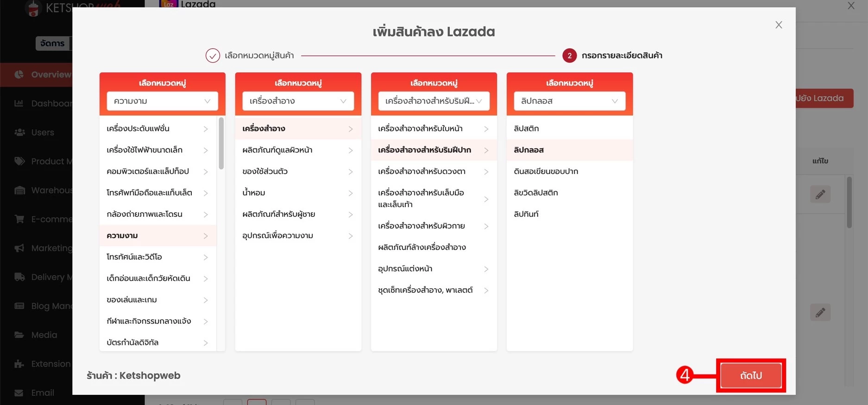Click the E-commerce cart icon in sidebar
The image size is (868, 405).
[x=19, y=219]
